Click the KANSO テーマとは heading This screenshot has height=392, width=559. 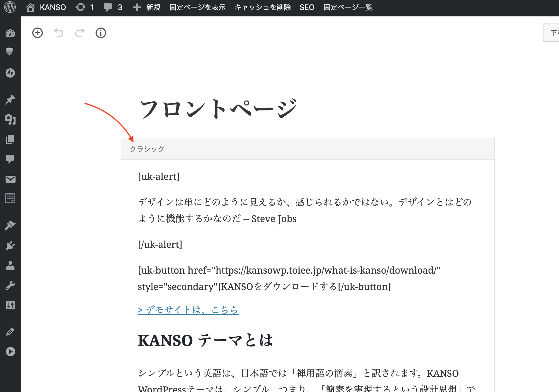coord(205,340)
